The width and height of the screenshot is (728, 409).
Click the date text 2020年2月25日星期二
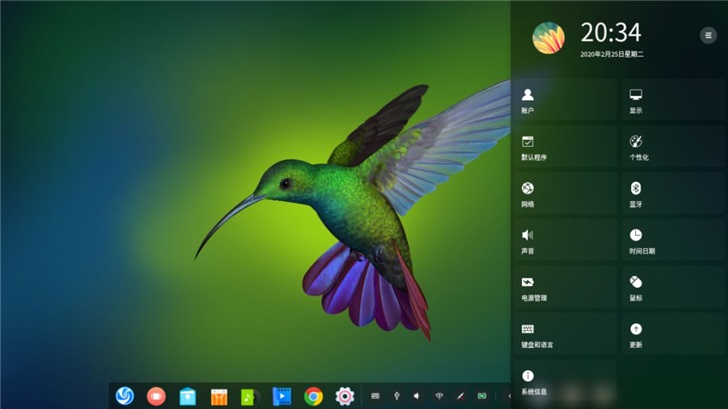tap(611, 54)
